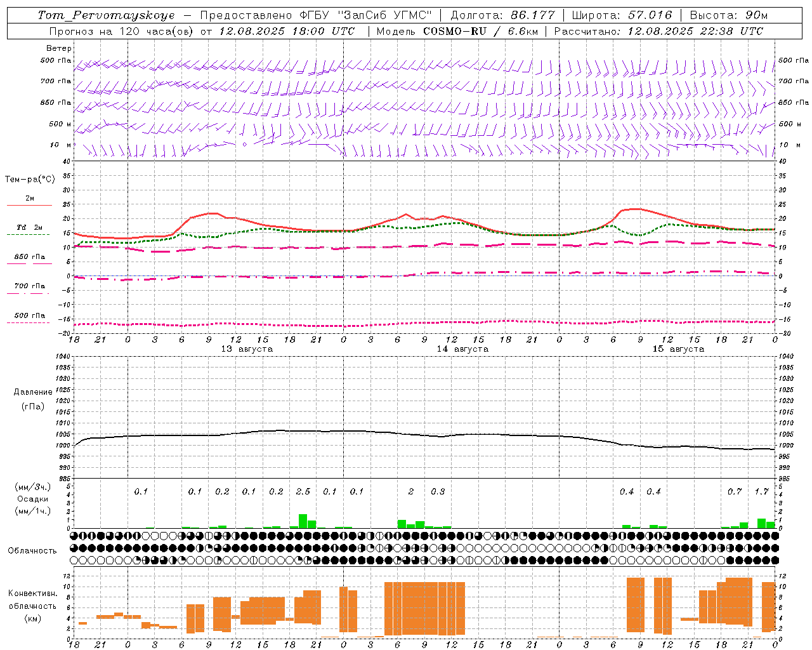Click the longitude value Долгота: 86.177
The height and width of the screenshot is (650, 812).
[x=502, y=15]
